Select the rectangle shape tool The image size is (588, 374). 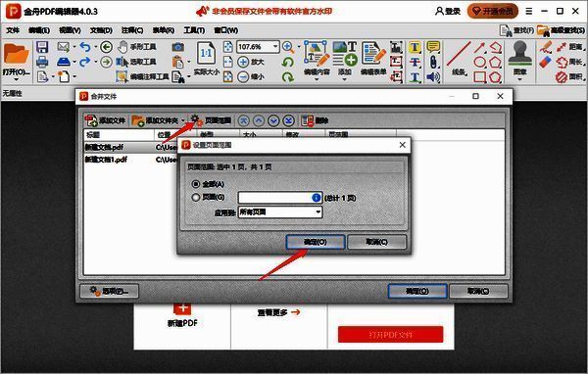479,76
